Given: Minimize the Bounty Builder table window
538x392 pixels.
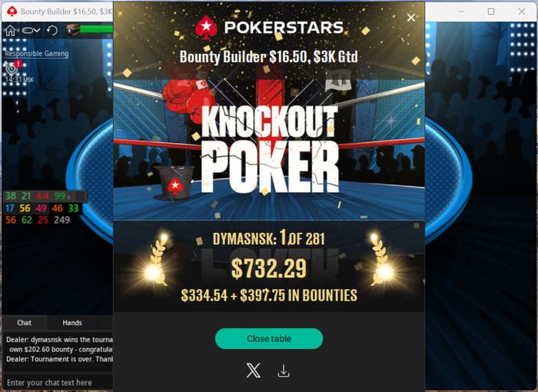Looking at the screenshot, I should coord(461,12).
